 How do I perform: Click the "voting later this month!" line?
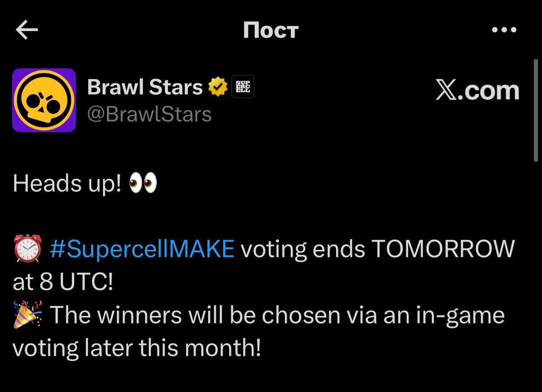[136, 349]
